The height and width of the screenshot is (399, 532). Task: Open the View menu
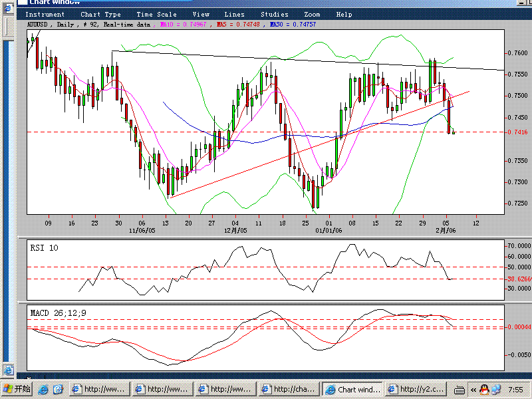coord(201,14)
